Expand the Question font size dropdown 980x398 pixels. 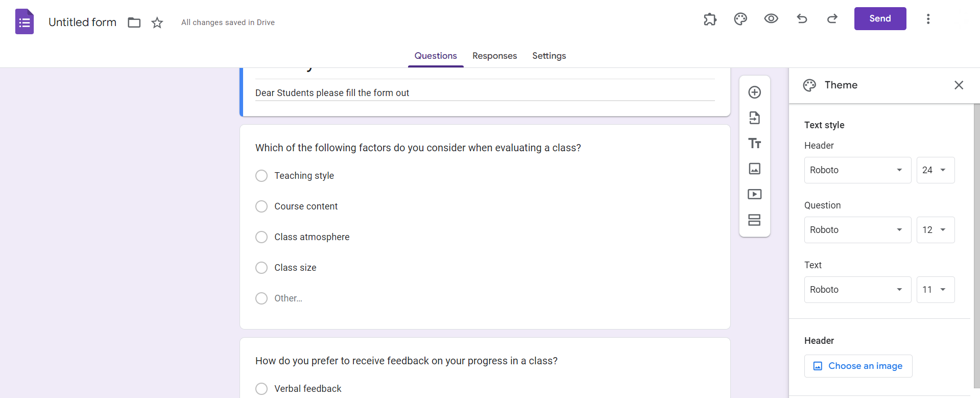935,230
